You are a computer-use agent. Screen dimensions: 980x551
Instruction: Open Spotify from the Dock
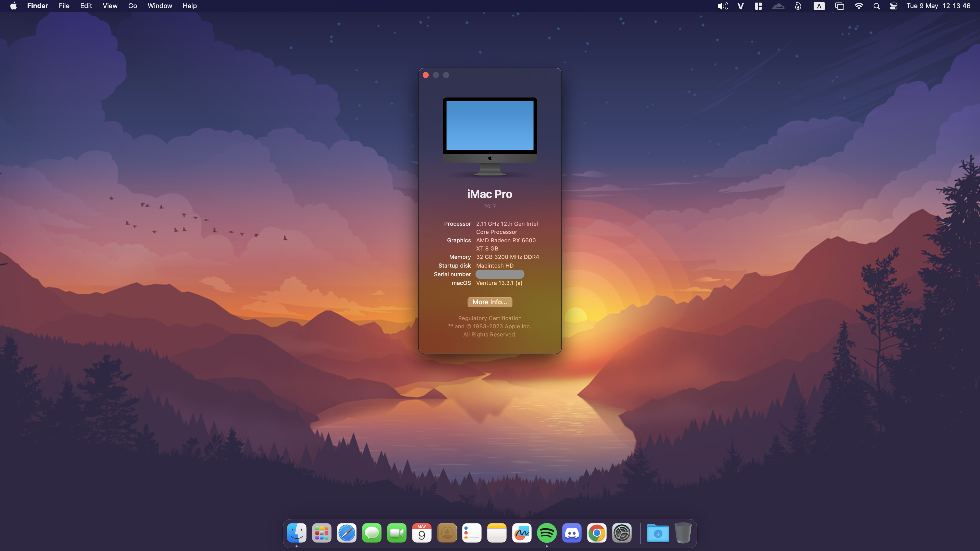547,533
